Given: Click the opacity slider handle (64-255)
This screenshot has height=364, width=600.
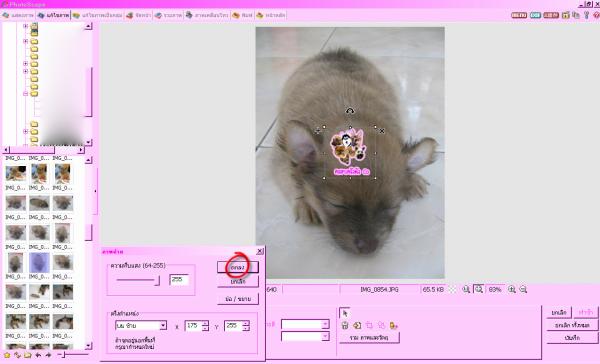Looking at the screenshot, I should click(x=157, y=281).
